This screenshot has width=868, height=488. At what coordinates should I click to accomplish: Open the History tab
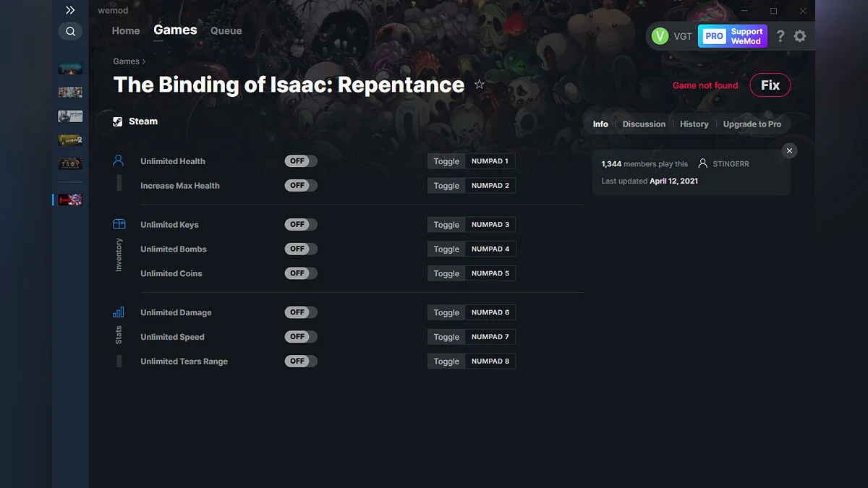click(x=694, y=124)
